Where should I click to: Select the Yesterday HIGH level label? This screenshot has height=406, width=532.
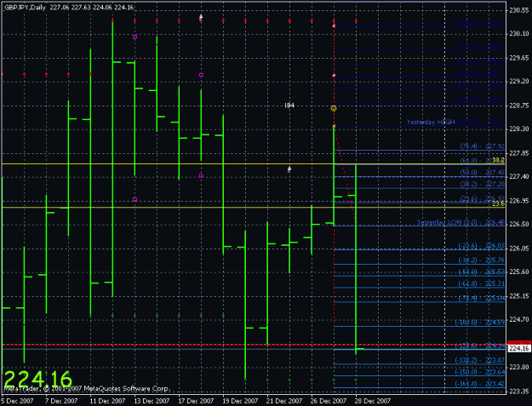point(431,122)
